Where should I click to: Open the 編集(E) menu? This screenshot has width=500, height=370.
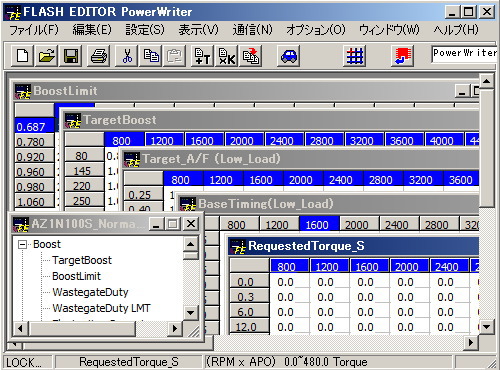pyautogui.click(x=92, y=30)
